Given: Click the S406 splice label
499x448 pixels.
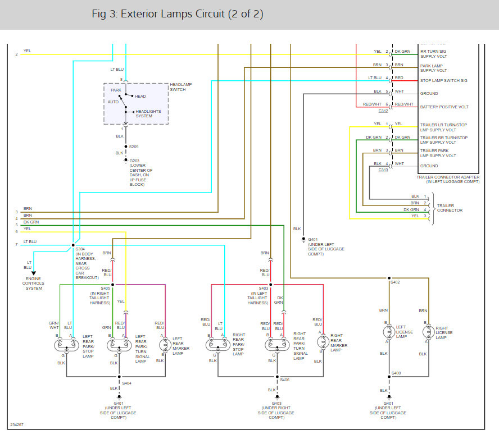Looking at the screenshot, I should [x=285, y=380].
